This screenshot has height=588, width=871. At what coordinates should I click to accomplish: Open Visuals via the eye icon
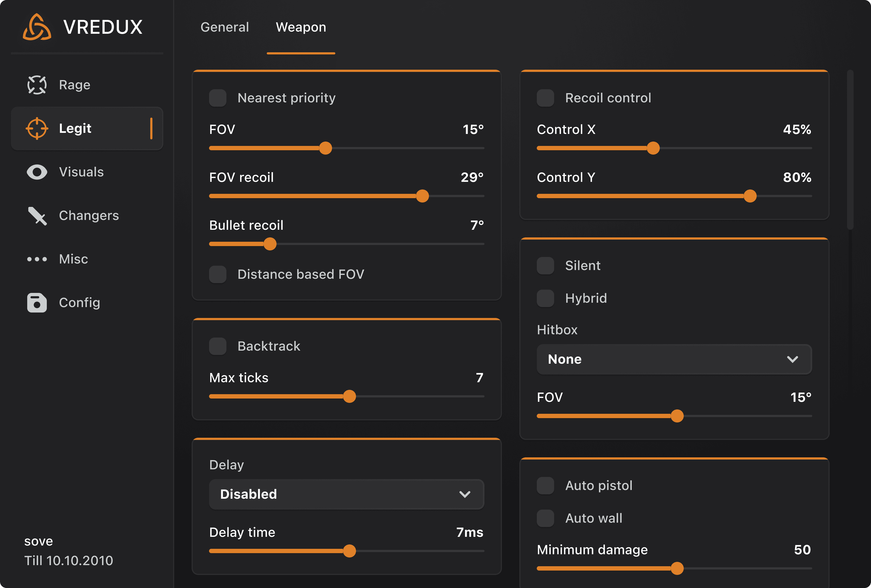37,172
